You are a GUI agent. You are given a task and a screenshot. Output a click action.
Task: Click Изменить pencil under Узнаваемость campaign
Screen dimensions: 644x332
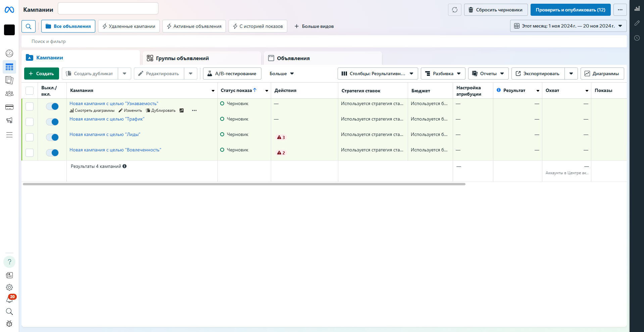coord(130,110)
